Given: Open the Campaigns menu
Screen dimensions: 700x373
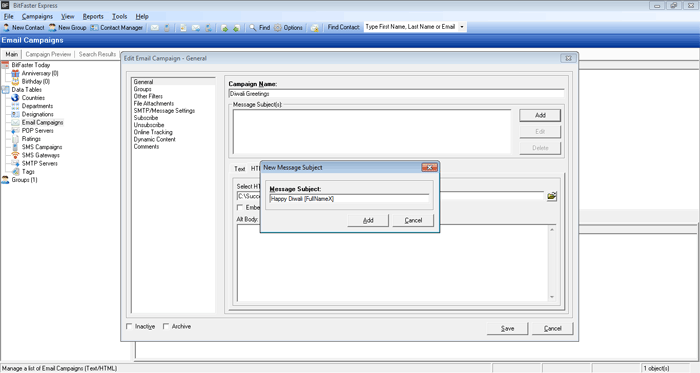Looking at the screenshot, I should (x=37, y=17).
